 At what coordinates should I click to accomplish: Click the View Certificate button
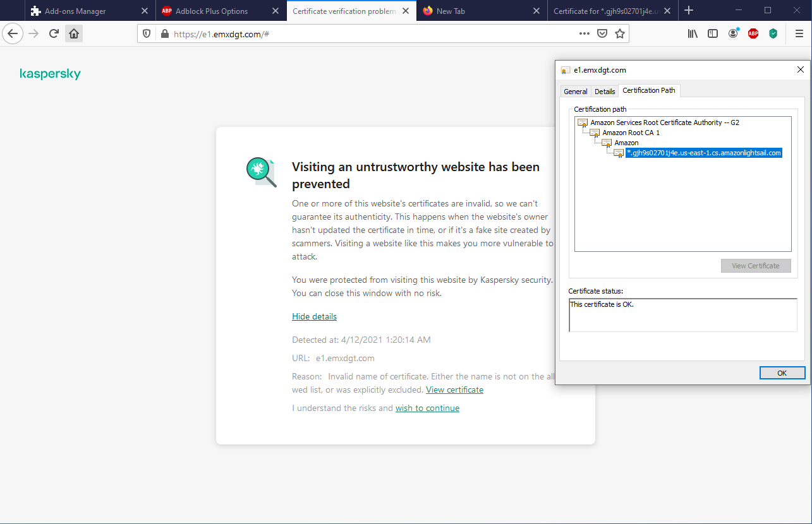point(756,266)
